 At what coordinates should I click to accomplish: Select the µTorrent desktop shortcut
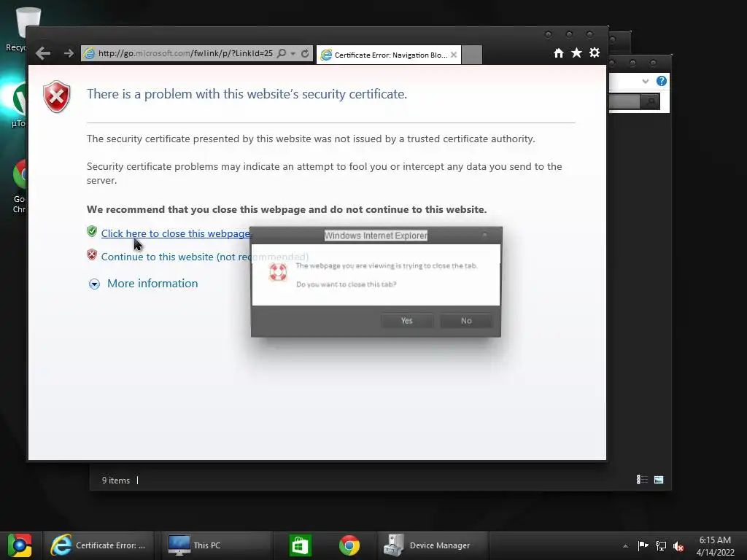[x=19, y=105]
